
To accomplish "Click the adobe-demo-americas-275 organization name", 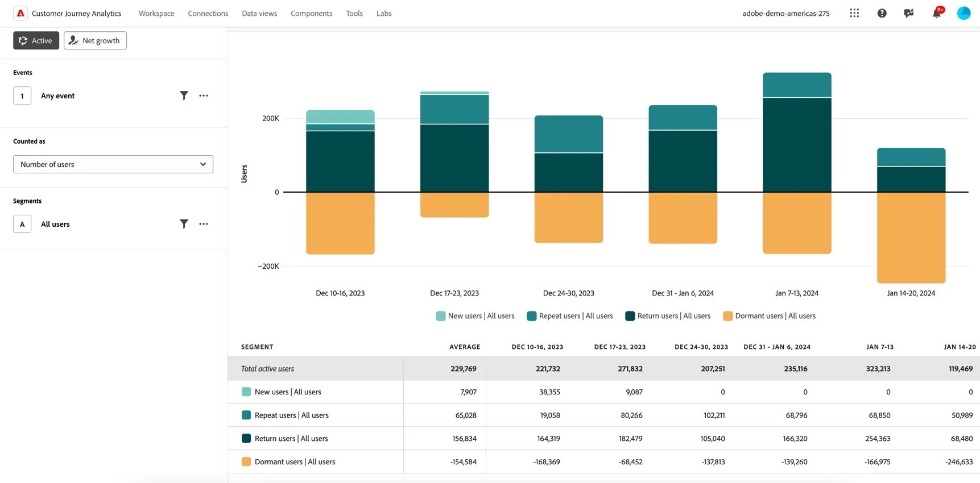I will (785, 13).
